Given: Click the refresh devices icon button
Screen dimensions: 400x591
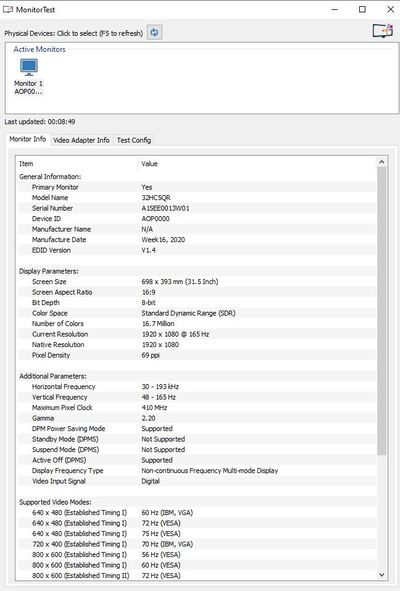Looking at the screenshot, I should coord(155,33).
